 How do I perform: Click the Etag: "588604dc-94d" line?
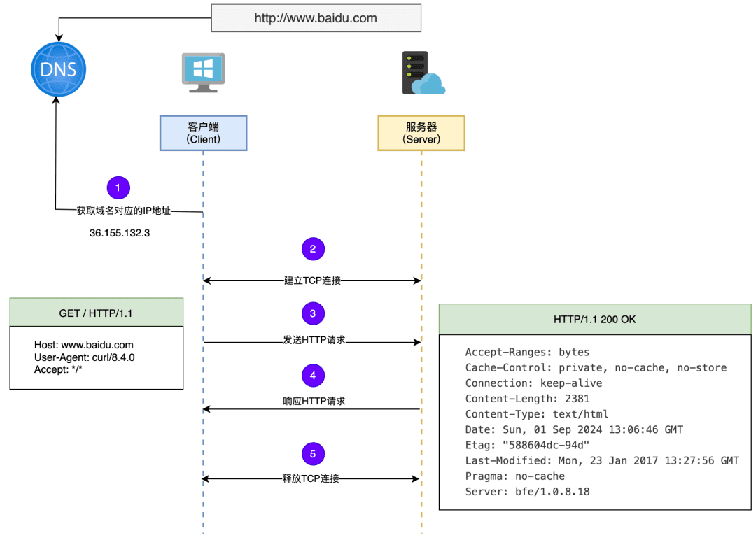point(528,445)
